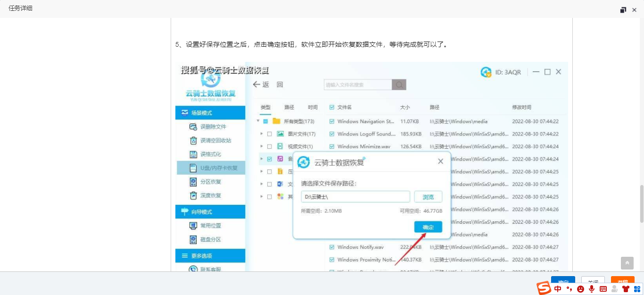644x295 pixels.
Task: Expand the audio files tree node
Action: (262, 159)
